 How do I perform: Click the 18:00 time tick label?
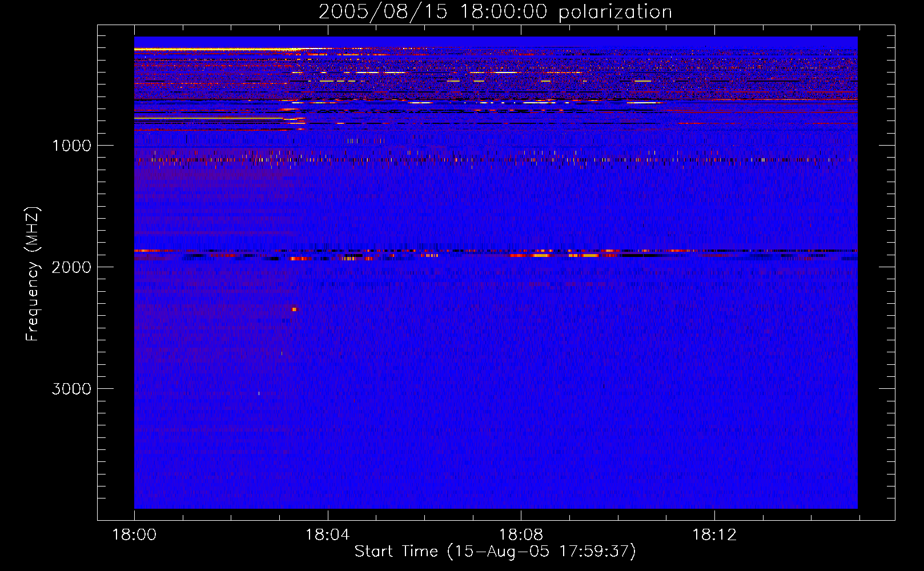coord(134,535)
